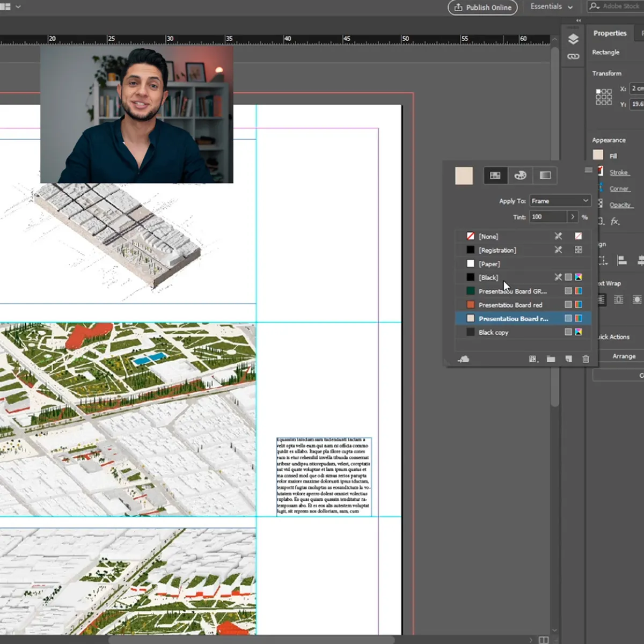The image size is (644, 644).
Task: Open the Layers panel icon in the collapsed dock
Action: click(573, 39)
